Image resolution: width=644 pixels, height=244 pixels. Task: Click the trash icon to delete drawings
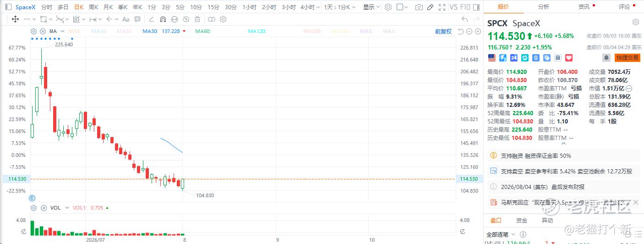(197, 19)
